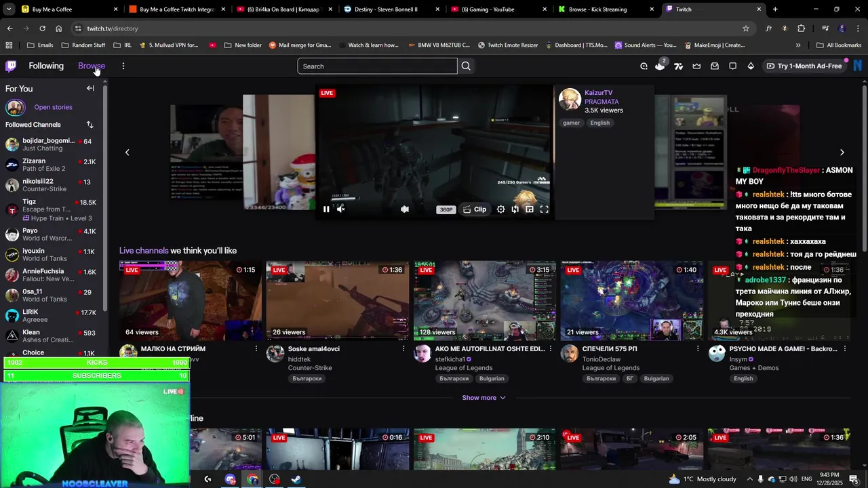This screenshot has width=868, height=488.
Task: Open the notifications inbox icon
Action: click(715, 66)
